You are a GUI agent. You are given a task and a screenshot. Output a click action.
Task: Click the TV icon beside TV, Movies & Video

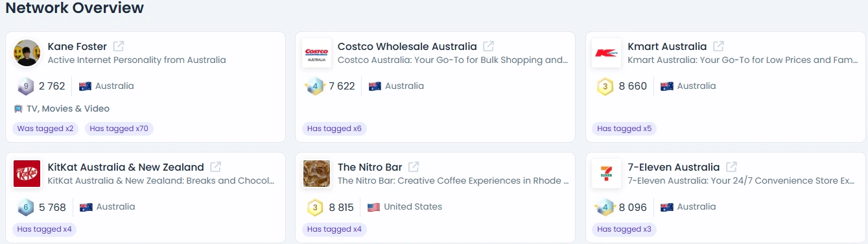(18, 109)
